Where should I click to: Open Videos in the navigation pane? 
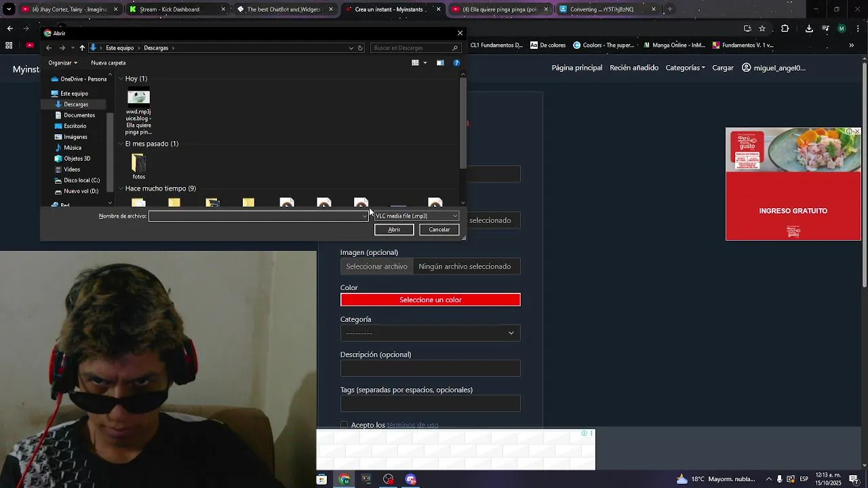pyautogui.click(x=67, y=169)
